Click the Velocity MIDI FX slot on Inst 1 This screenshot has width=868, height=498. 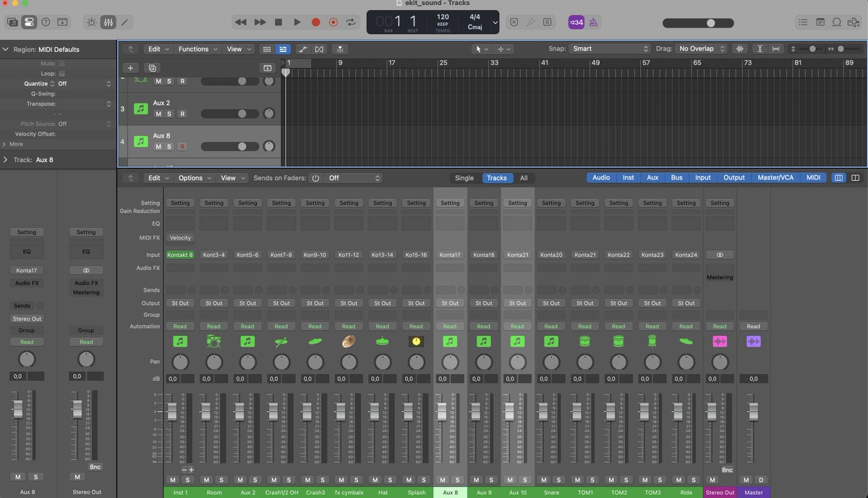(180, 237)
